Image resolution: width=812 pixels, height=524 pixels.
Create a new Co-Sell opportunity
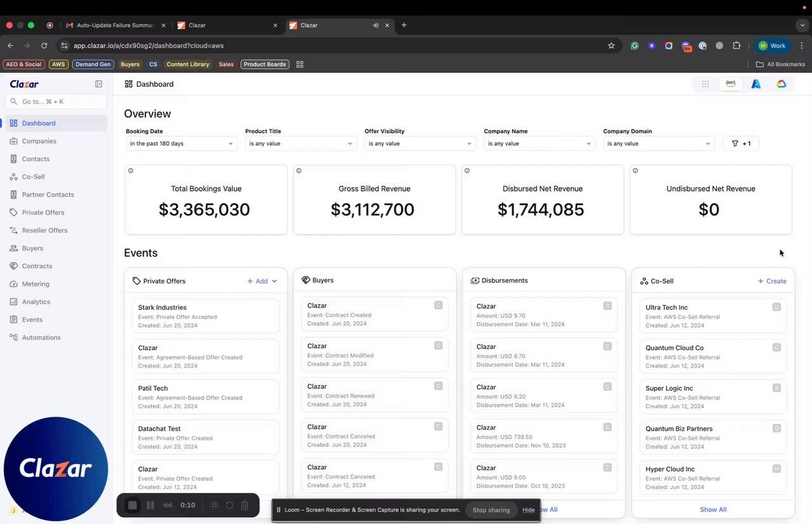[772, 281]
